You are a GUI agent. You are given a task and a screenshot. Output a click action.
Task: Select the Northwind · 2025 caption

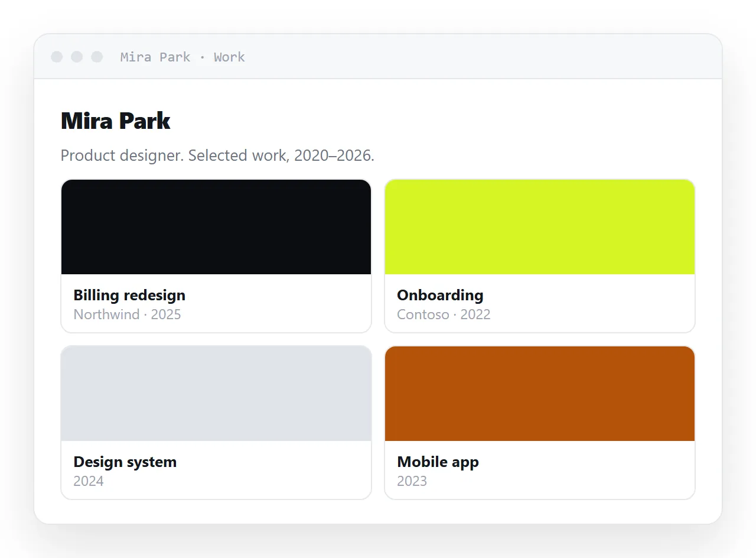(127, 314)
